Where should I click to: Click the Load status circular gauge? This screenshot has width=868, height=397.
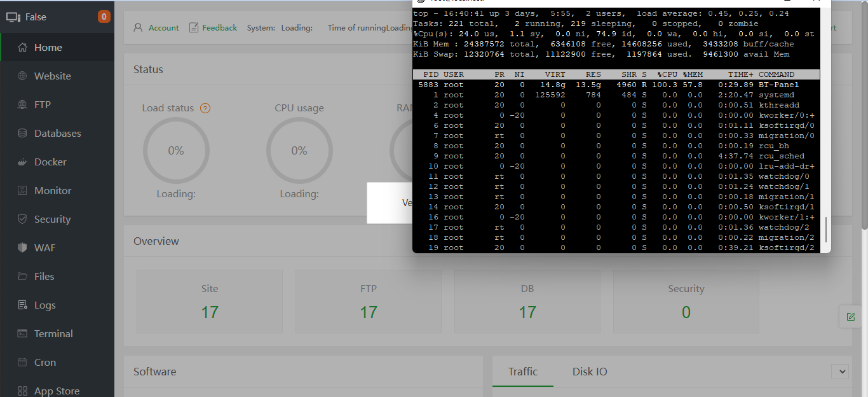click(x=176, y=151)
